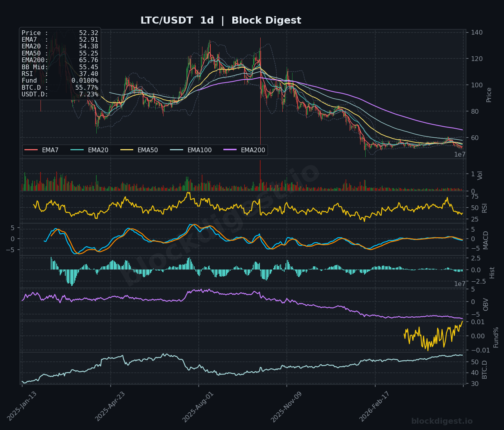Click the EMA7 legend entry
This screenshot has height=430, width=504.
click(x=42, y=150)
